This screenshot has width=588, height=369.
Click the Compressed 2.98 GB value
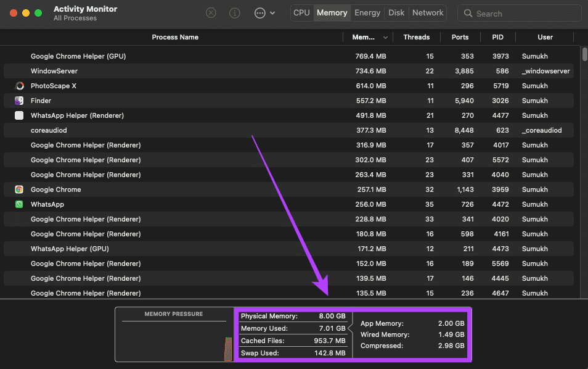click(451, 346)
